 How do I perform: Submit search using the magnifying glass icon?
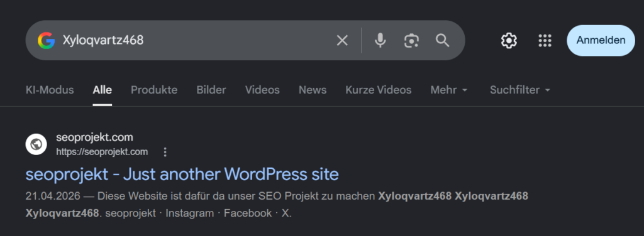(442, 41)
